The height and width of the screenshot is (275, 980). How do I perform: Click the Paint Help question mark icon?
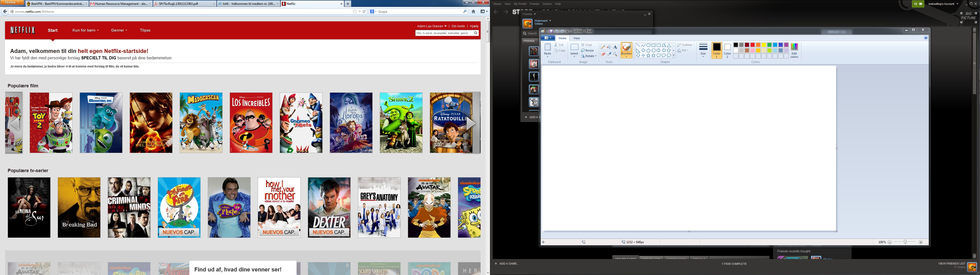click(x=926, y=38)
